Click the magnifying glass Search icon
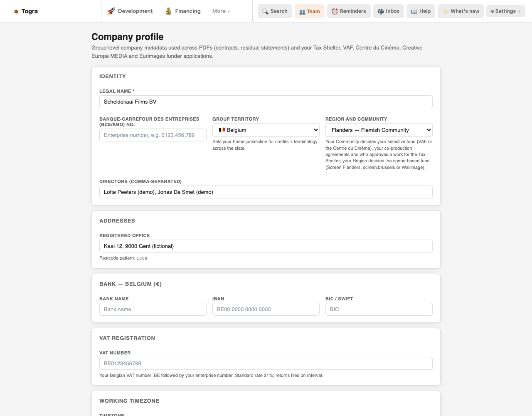 click(265, 11)
